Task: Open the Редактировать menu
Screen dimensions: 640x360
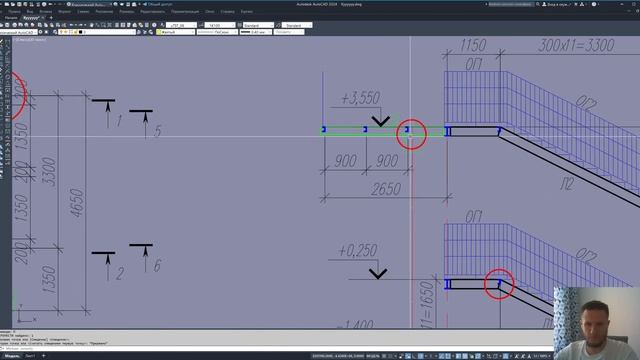Action: tap(153, 11)
